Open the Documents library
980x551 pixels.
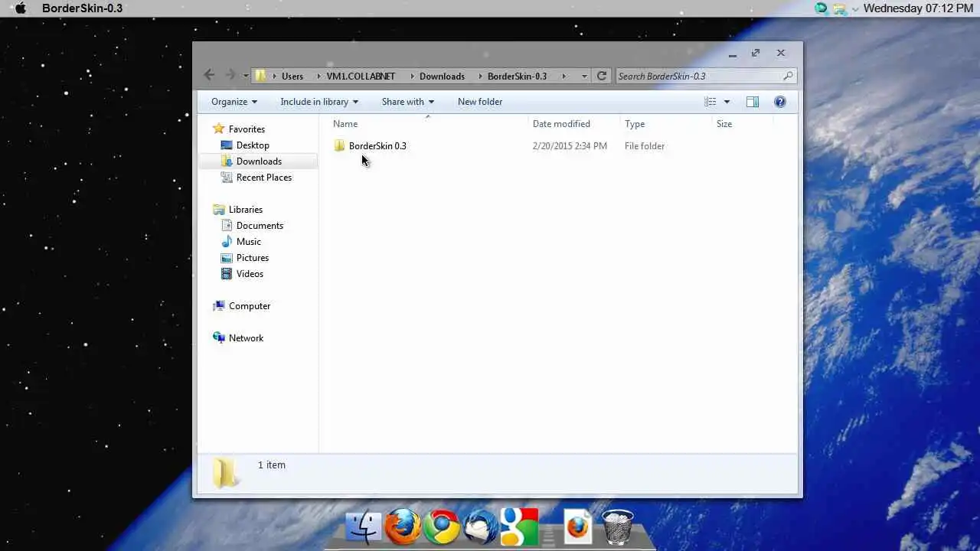(x=260, y=226)
